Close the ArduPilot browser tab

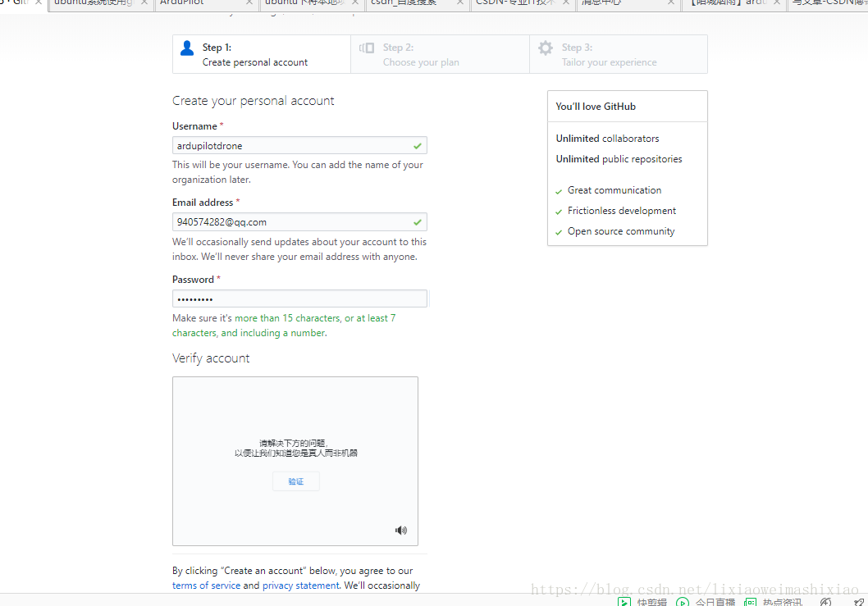pyautogui.click(x=249, y=2)
